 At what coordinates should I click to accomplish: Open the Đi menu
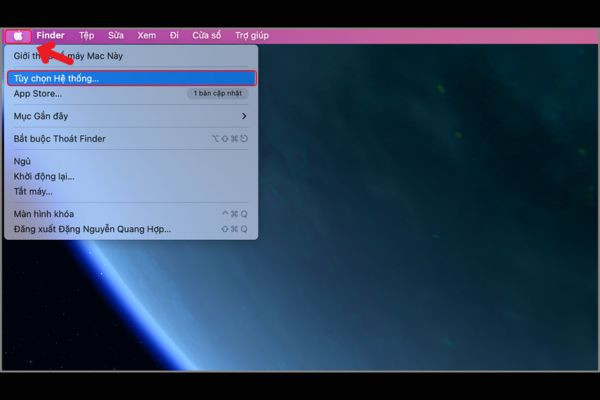click(174, 36)
